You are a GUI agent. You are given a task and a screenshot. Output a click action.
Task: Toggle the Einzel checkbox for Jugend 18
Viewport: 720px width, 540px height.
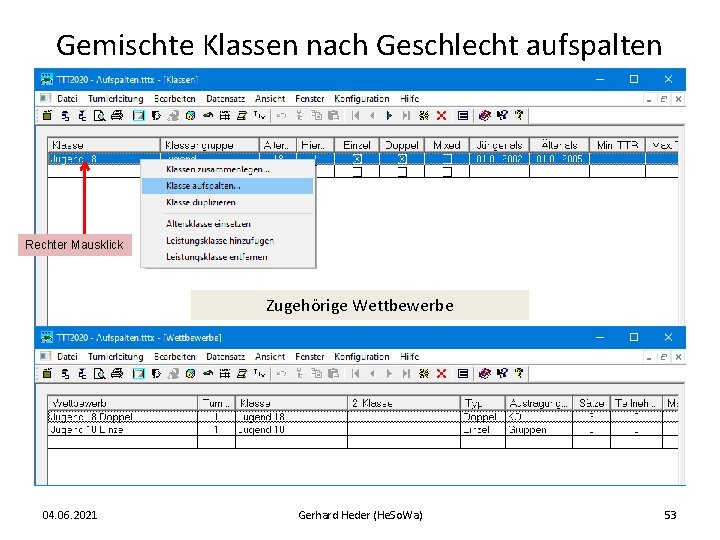[x=357, y=159]
